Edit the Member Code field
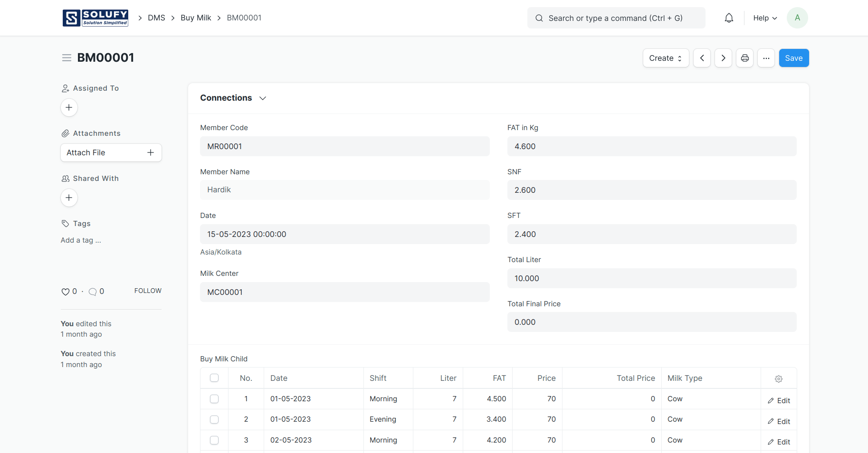868x453 pixels. pyautogui.click(x=344, y=146)
